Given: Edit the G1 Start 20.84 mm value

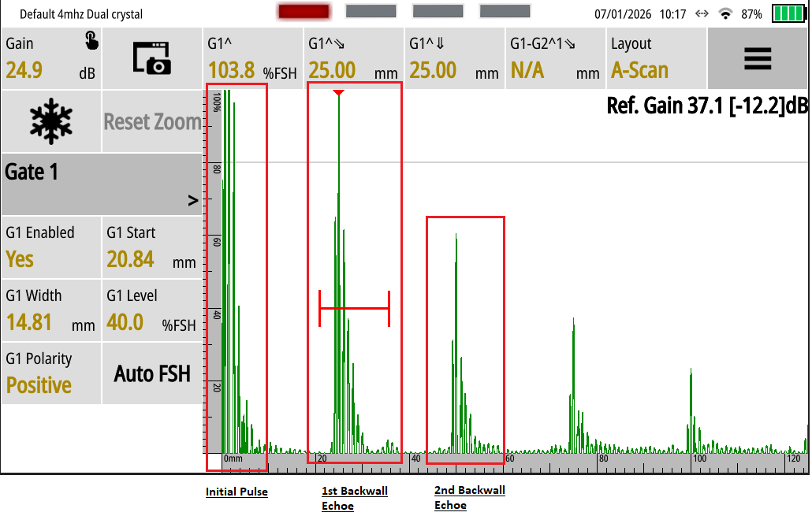Looking at the screenshot, I should coord(151,247).
